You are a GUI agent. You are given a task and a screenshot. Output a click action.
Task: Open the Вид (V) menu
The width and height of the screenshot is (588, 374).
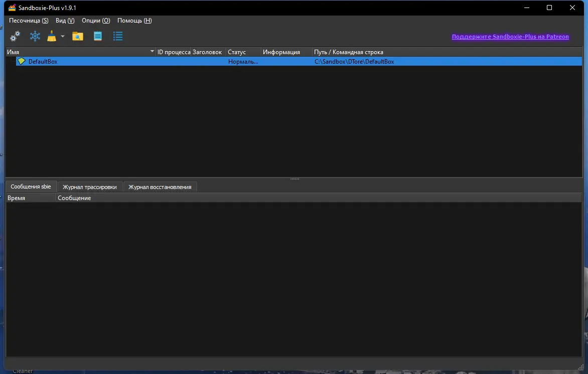click(x=65, y=21)
